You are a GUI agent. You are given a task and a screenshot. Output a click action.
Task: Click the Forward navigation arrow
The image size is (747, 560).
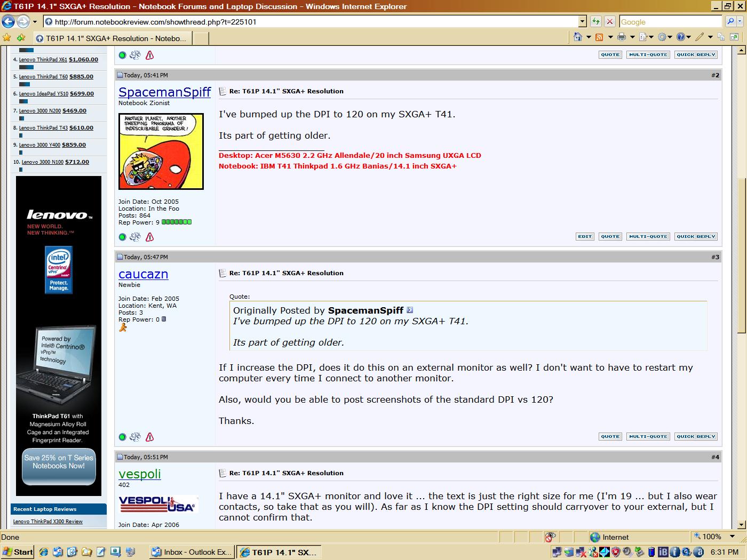(23, 22)
